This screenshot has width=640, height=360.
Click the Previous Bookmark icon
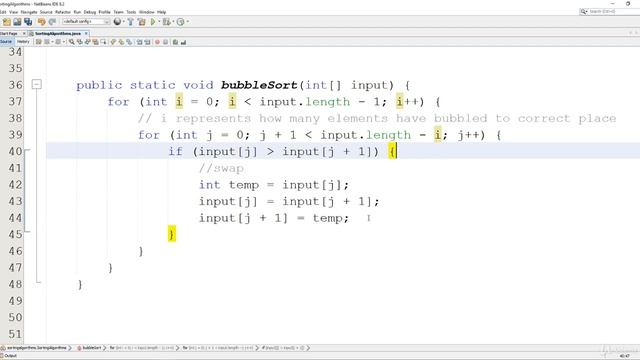113,42
